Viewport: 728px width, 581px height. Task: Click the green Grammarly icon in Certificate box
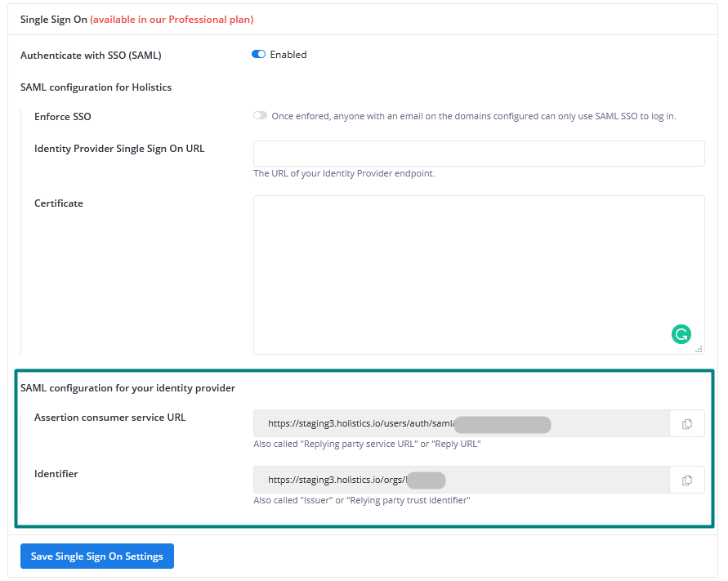coord(681,333)
